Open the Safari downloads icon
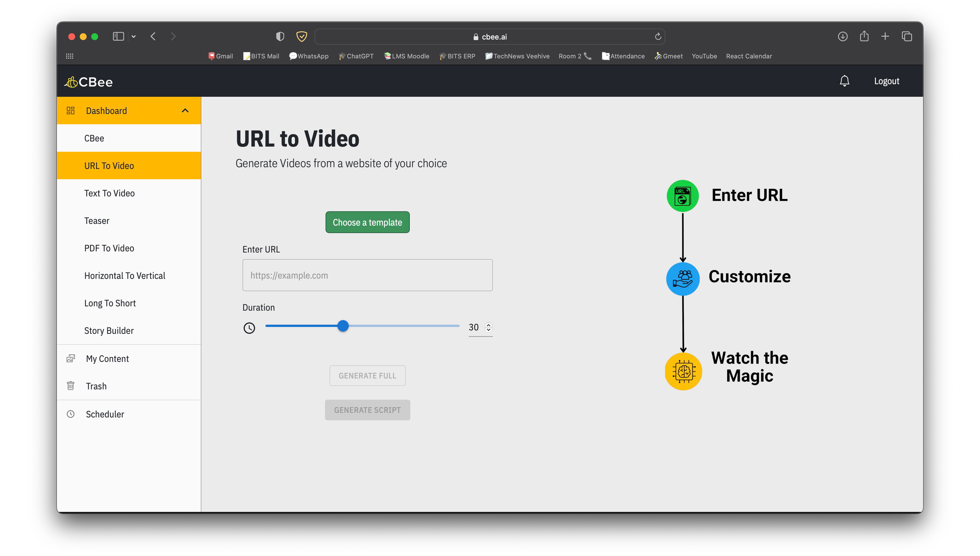 pyautogui.click(x=842, y=36)
